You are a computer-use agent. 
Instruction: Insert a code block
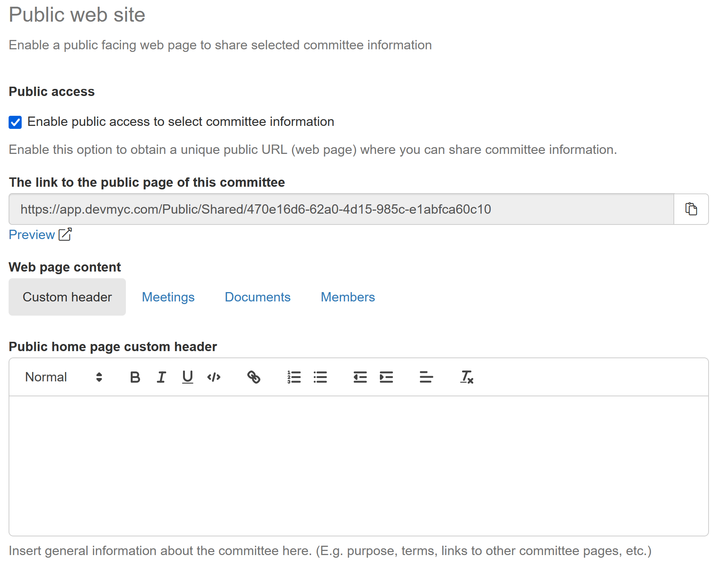214,377
